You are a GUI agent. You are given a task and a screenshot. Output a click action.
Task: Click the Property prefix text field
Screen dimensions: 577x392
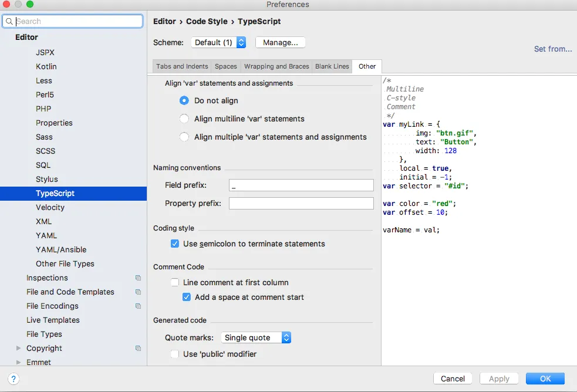[301, 204]
